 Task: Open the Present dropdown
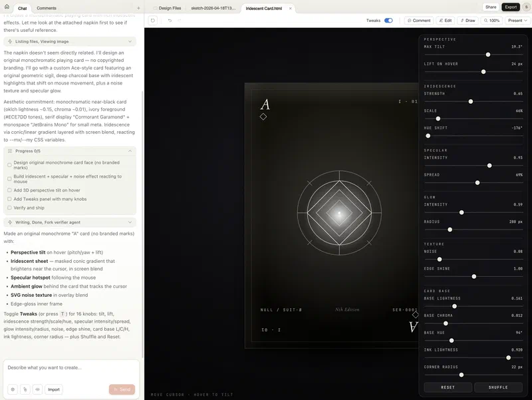click(517, 21)
